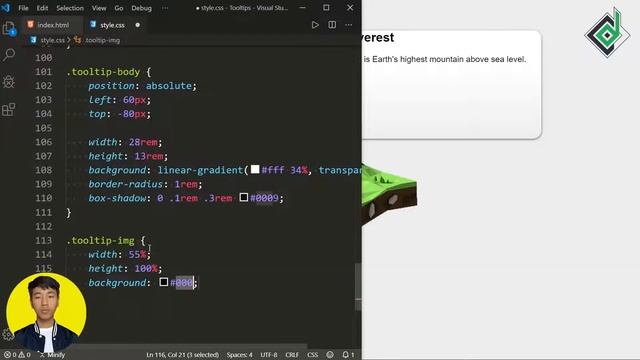
Task: Show errors and warnings count in status bar
Action: pyautogui.click(x=17, y=355)
